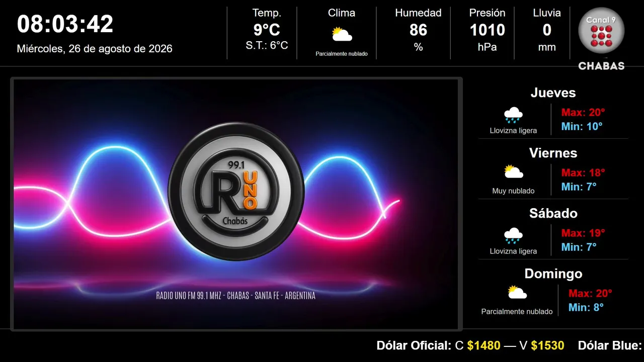Viewport: 644px width, 362px height.
Task: Click the Canal 9 logo sphere
Action: click(x=601, y=31)
